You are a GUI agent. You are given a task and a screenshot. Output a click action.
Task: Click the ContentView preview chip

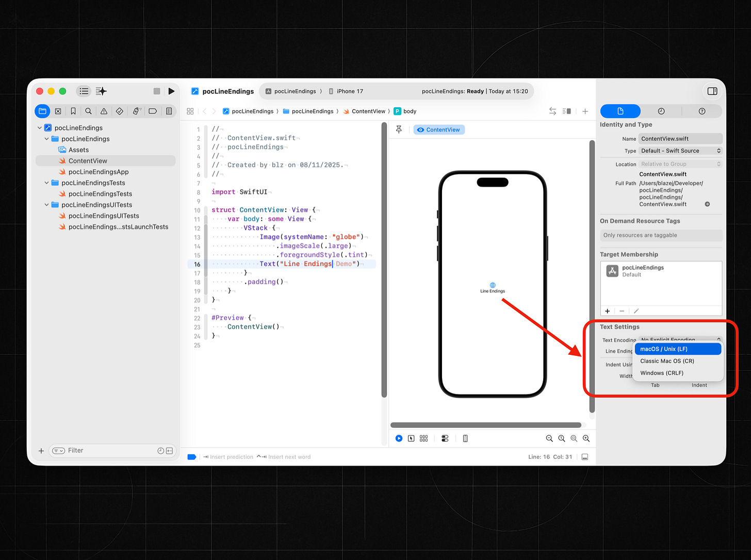pyautogui.click(x=439, y=130)
